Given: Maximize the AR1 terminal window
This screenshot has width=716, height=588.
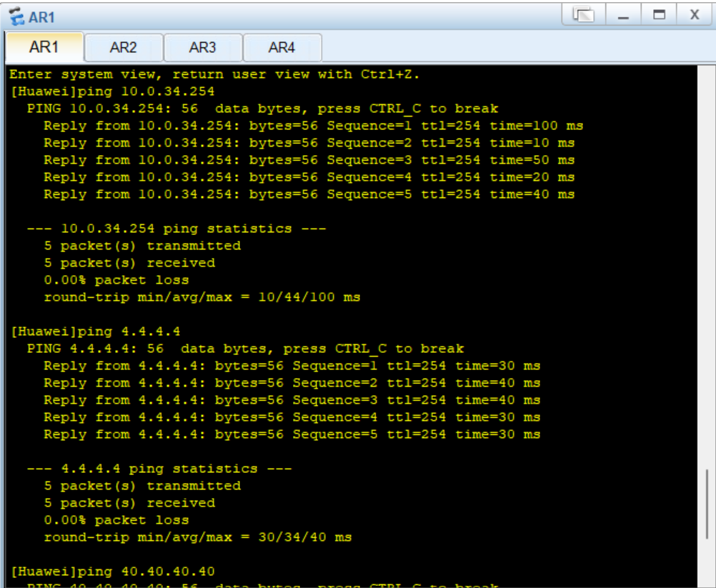Looking at the screenshot, I should pyautogui.click(x=659, y=14).
